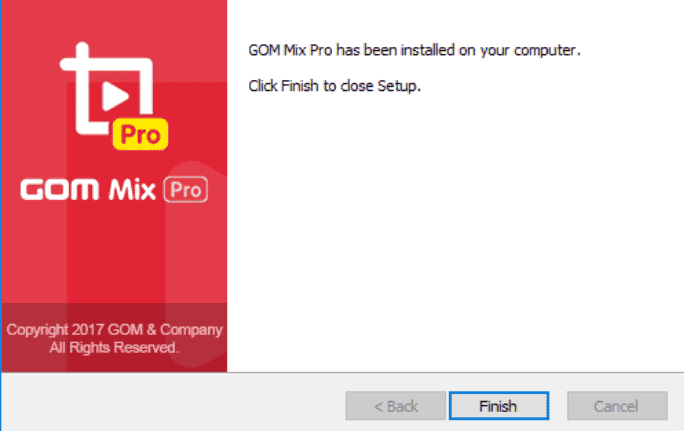Click the empty white area of installer page
Screen dimensions: 684x431
pyautogui.click(x=454, y=231)
